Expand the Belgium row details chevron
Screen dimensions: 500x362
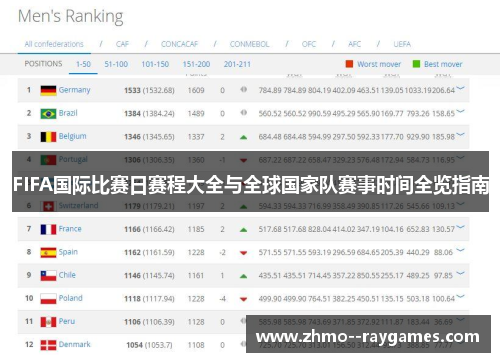pyautogui.click(x=460, y=135)
